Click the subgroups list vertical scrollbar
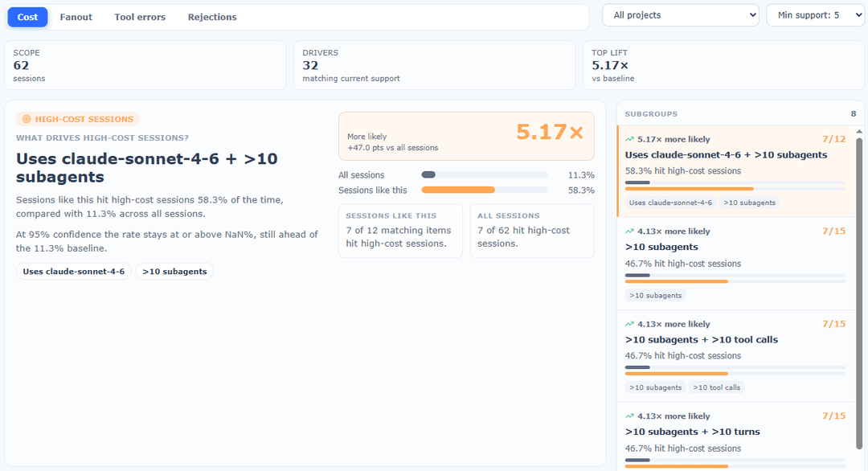Image resolution: width=868 pixels, height=471 pixels. click(x=859, y=292)
